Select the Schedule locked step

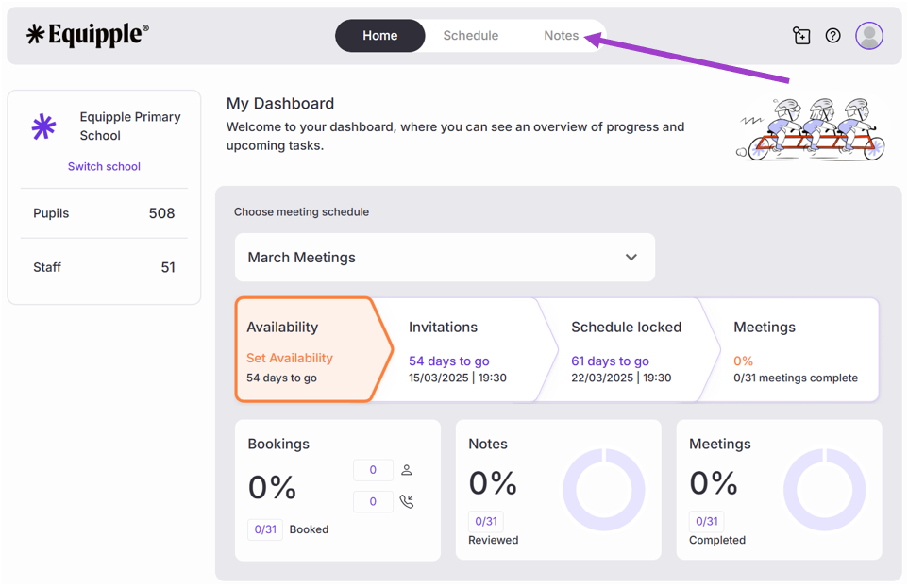623,350
